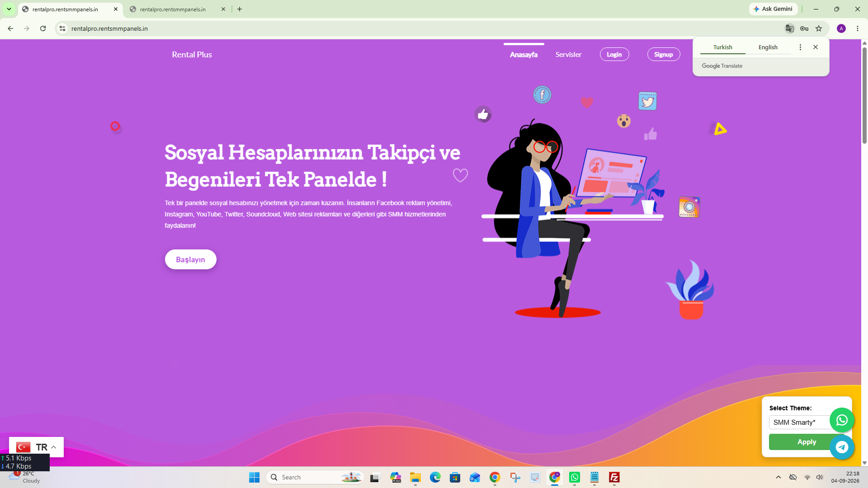Select English in translate popup
The width and height of the screenshot is (868, 488).
coord(768,47)
